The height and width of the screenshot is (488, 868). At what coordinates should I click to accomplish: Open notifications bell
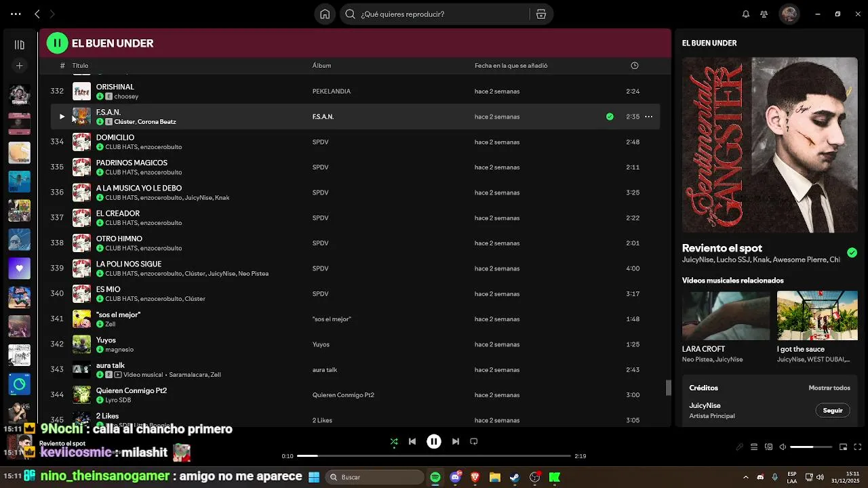coord(746,14)
